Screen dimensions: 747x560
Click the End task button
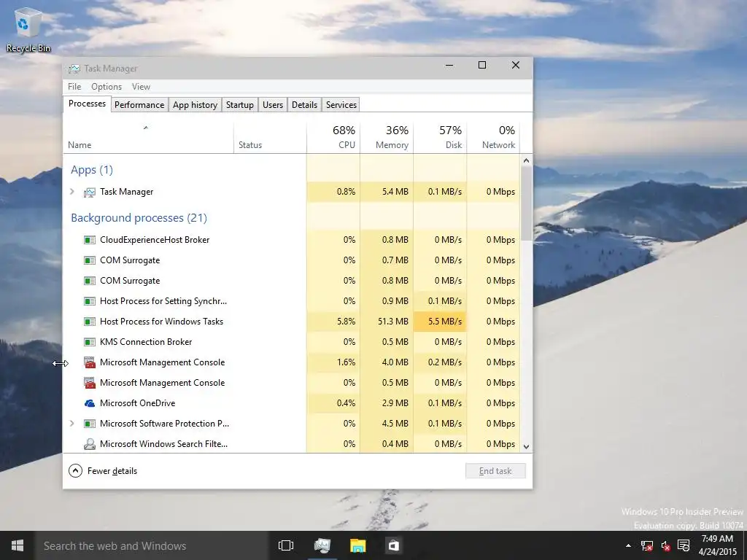(x=495, y=471)
